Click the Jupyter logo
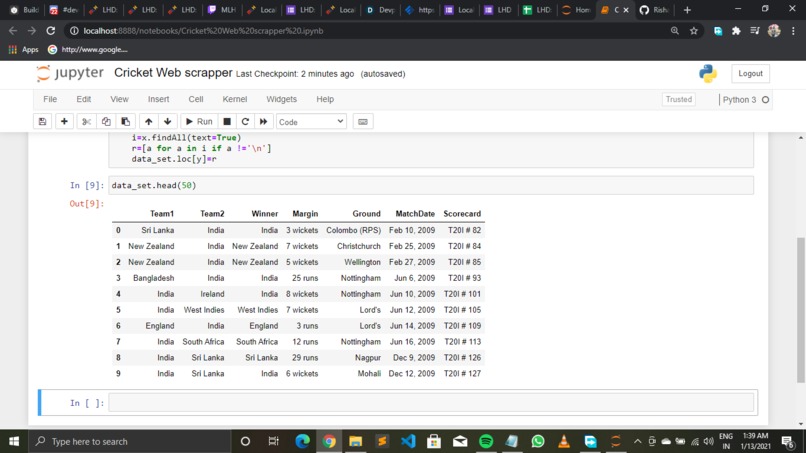Viewport: 806px width, 453px height. 70,73
